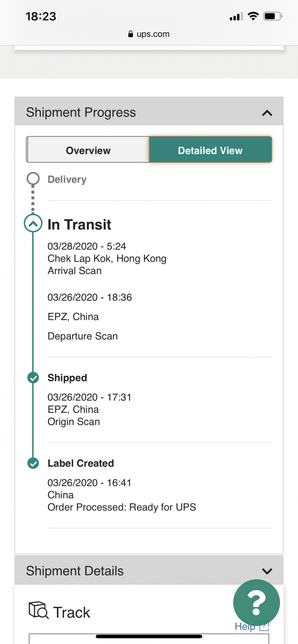The height and width of the screenshot is (644, 298).
Task: Open the help question mark bubble
Action: click(256, 602)
